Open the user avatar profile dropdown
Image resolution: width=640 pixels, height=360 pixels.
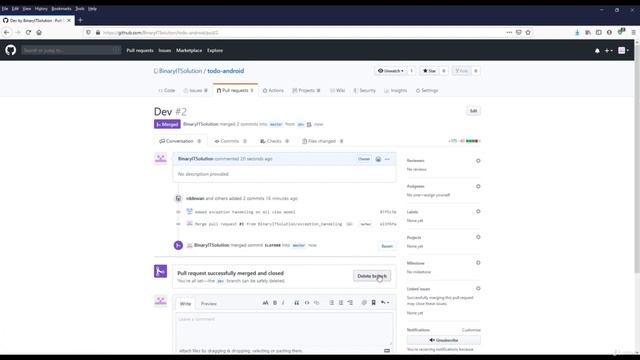pos(623,50)
